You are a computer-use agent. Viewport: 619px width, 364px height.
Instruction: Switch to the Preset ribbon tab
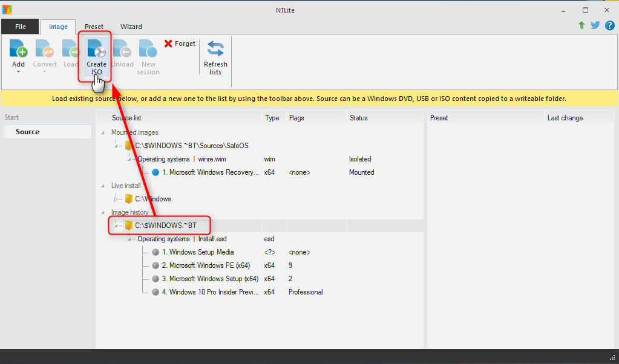(x=94, y=27)
